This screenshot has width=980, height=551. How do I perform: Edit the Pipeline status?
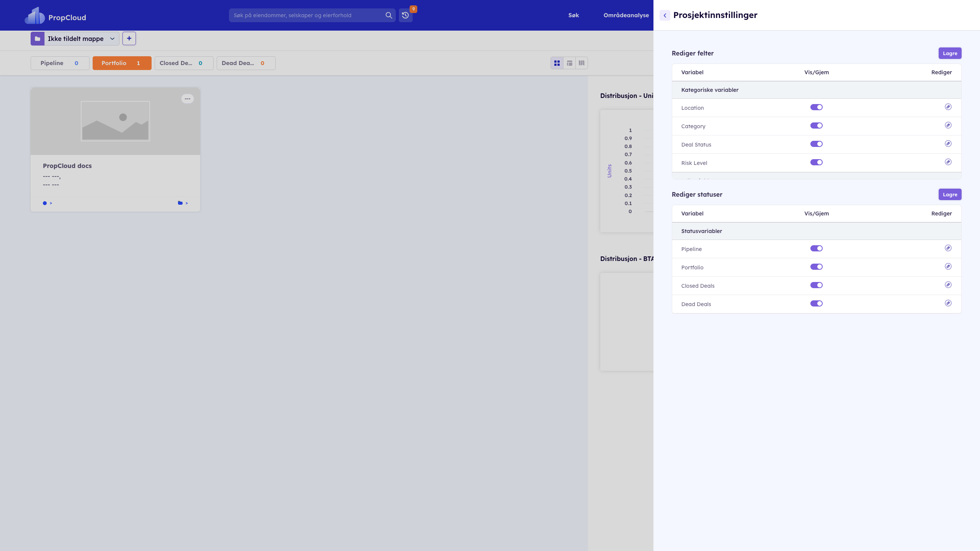[948, 248]
